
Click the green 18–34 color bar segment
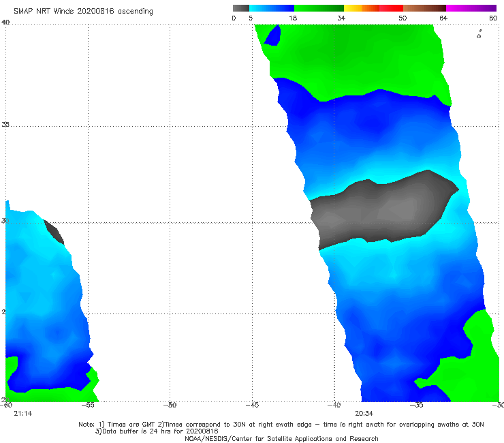(x=319, y=8)
